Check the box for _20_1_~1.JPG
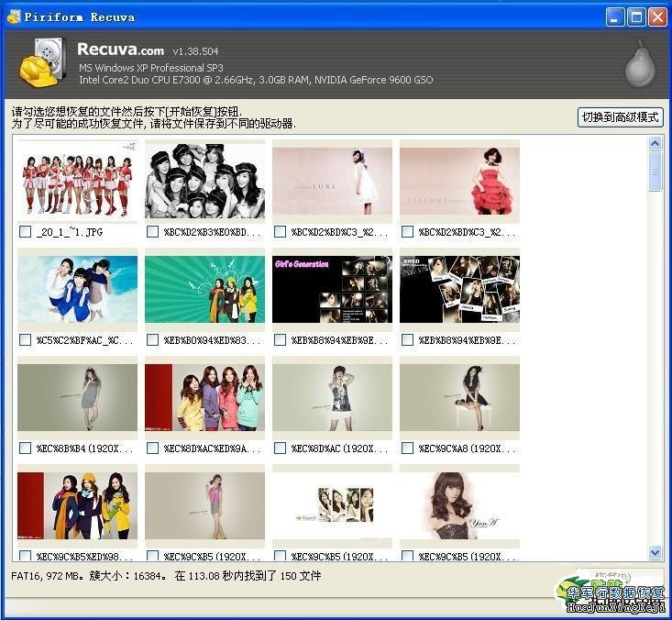Viewport: 672px width, 620px height. click(x=25, y=232)
